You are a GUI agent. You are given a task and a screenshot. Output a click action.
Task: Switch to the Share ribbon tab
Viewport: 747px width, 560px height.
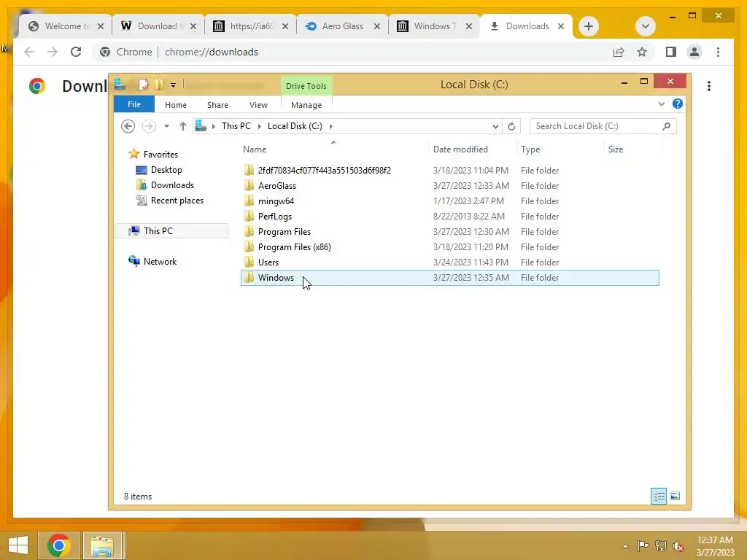point(217,105)
